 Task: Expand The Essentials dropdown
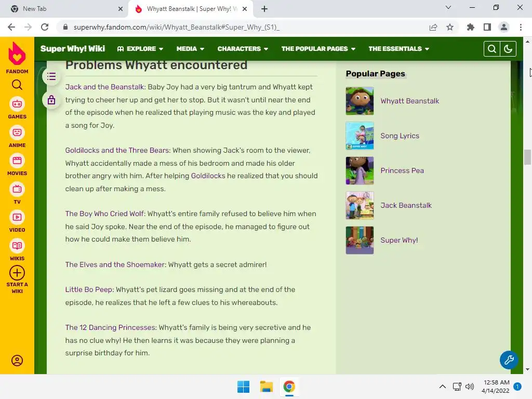399,49
